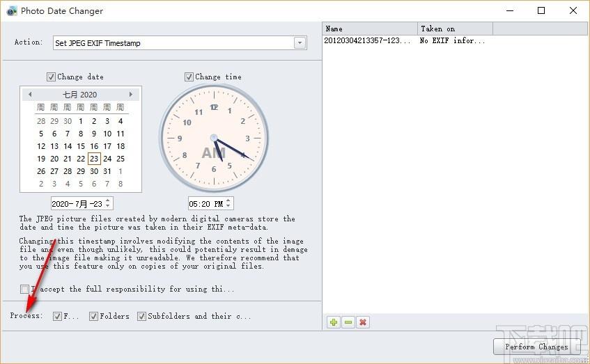
Task: Close the Photo Date Changer window
Action: [x=573, y=10]
